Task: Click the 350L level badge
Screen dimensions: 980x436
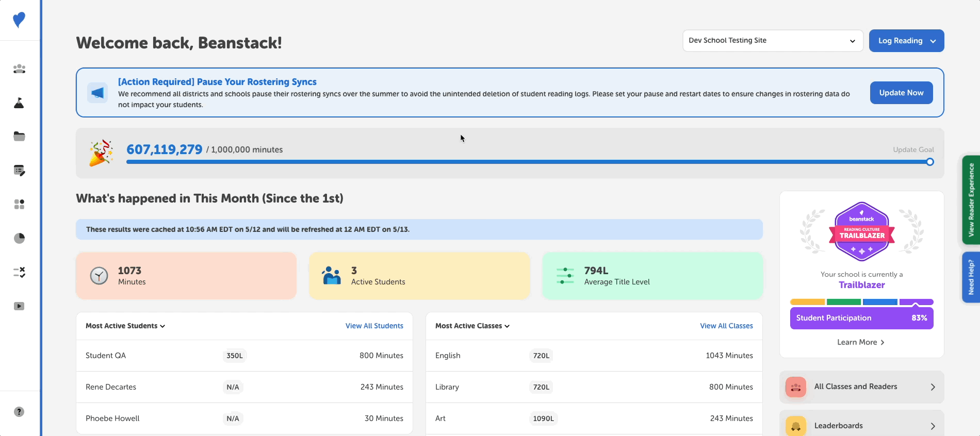Action: point(235,356)
